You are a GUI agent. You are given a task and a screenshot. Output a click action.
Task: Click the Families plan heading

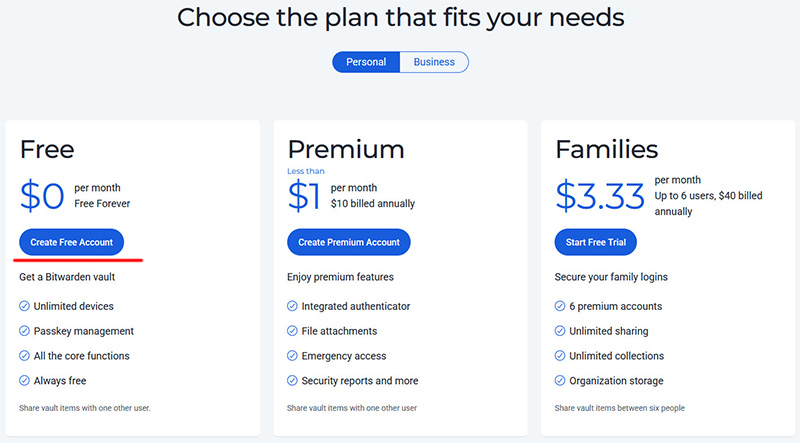coord(606,150)
